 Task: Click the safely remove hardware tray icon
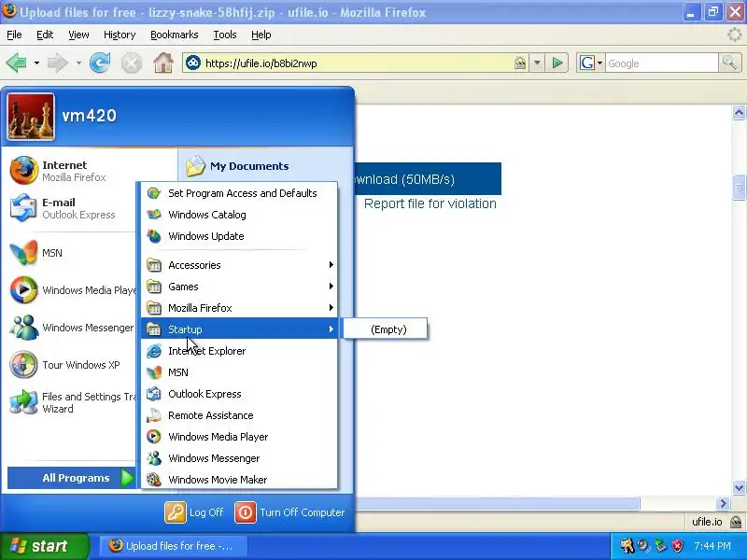(x=660, y=546)
